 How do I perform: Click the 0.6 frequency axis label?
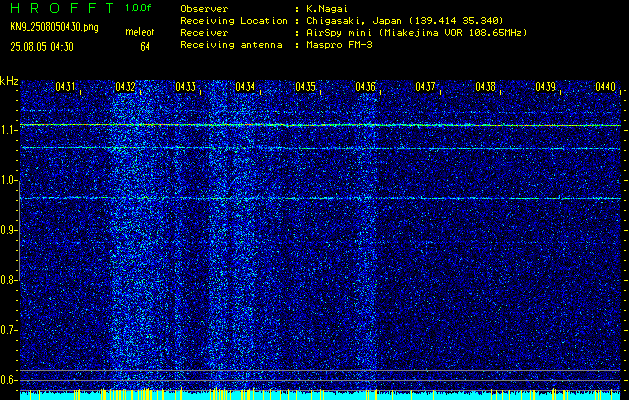[x=7, y=380]
